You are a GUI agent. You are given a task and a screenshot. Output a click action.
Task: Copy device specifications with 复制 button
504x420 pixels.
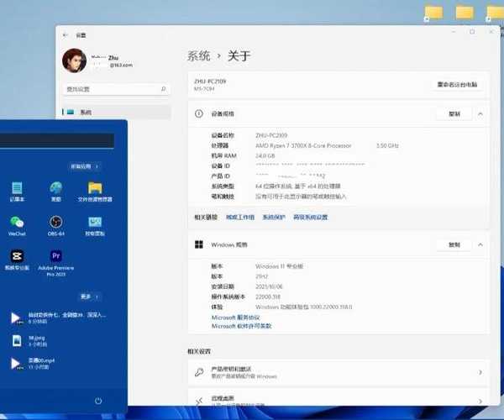[x=454, y=113]
